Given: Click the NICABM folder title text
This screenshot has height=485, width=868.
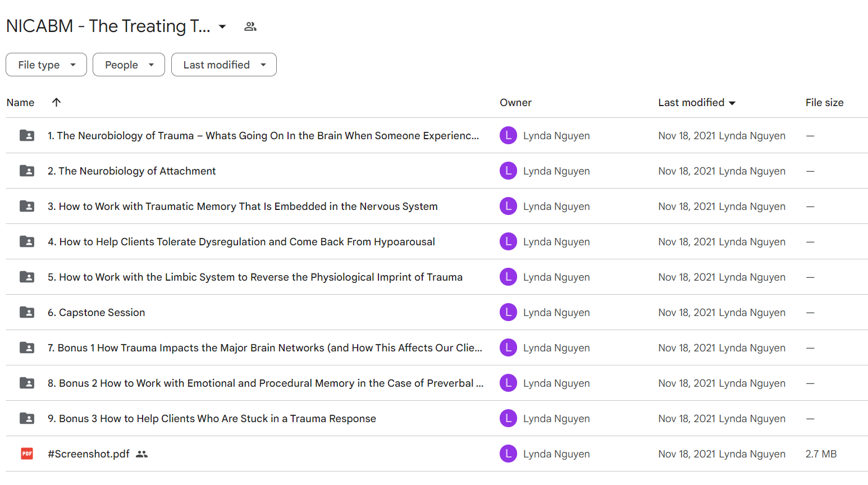Looking at the screenshot, I should (108, 26).
